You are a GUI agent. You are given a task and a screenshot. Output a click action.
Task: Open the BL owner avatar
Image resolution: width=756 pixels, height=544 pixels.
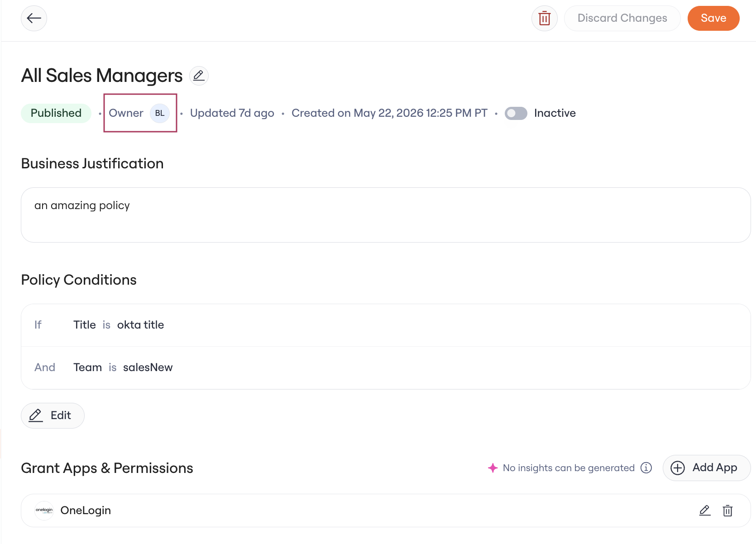pos(160,113)
